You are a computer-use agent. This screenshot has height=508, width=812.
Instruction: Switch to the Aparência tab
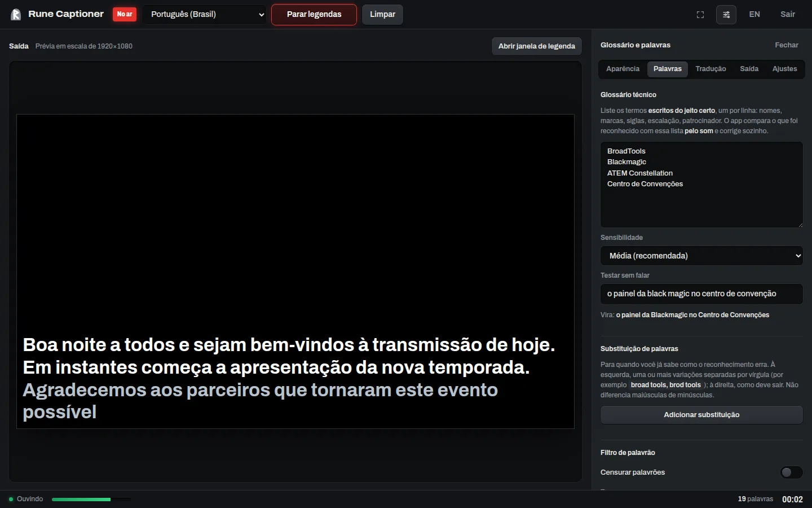coord(623,69)
